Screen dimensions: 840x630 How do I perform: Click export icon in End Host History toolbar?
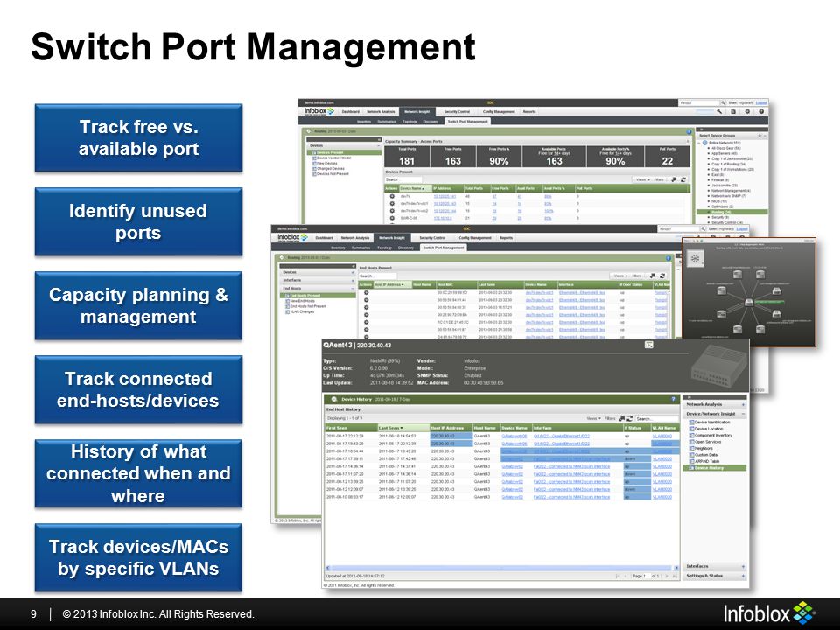(622, 418)
